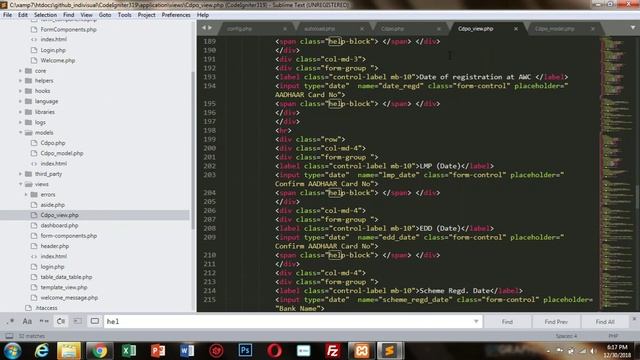
Task: Expand the core folder
Action: pos(20,71)
